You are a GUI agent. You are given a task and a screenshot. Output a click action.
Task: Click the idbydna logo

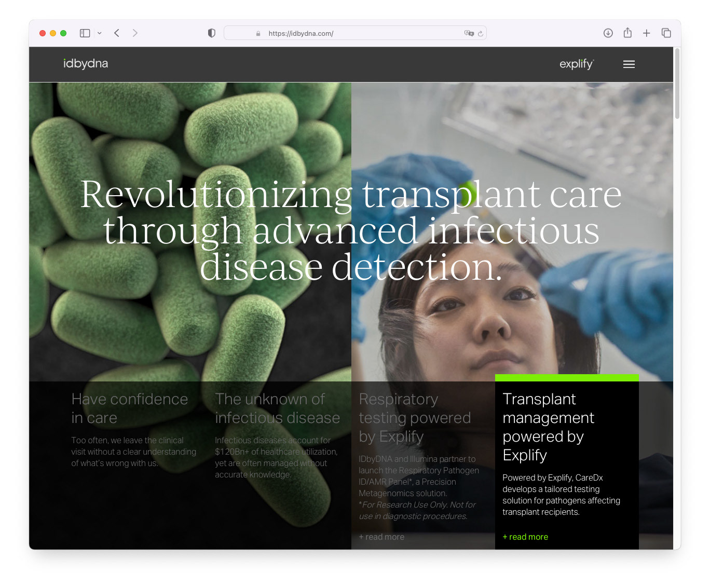coord(86,64)
